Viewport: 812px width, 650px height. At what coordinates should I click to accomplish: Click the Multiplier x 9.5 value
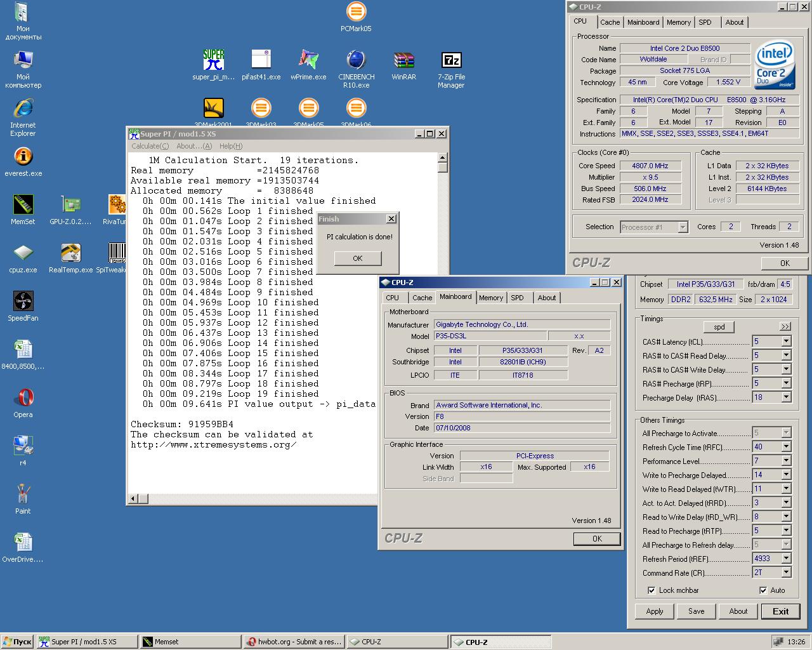pyautogui.click(x=651, y=177)
